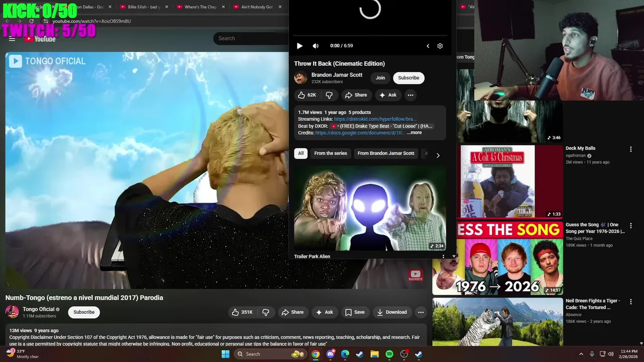Viewport: 644px width, 362px height.
Task: Open Brandon Jamar Scott channel avatar
Action: pyautogui.click(x=301, y=78)
